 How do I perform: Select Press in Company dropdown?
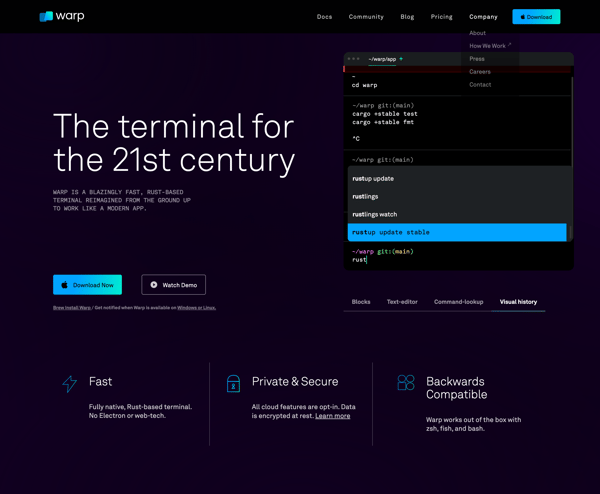pyautogui.click(x=477, y=59)
